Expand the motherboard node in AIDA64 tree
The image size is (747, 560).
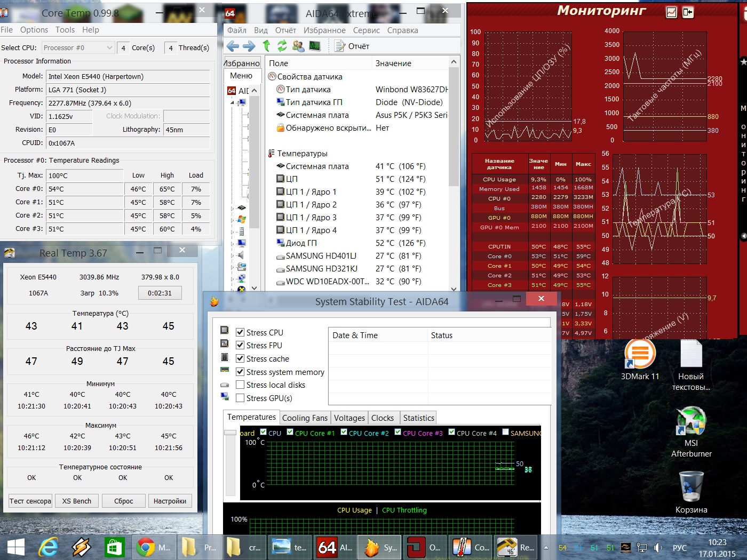[x=232, y=208]
